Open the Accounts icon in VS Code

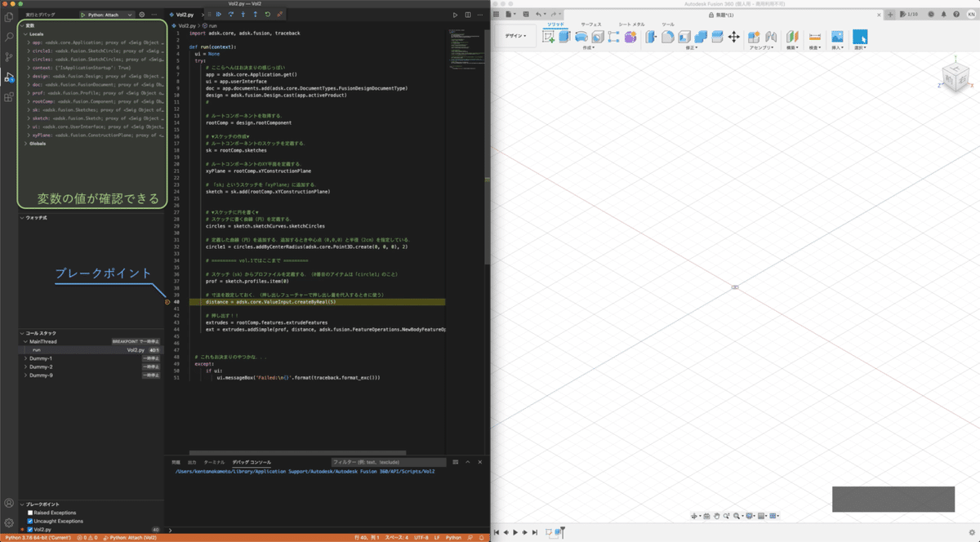(x=8, y=503)
